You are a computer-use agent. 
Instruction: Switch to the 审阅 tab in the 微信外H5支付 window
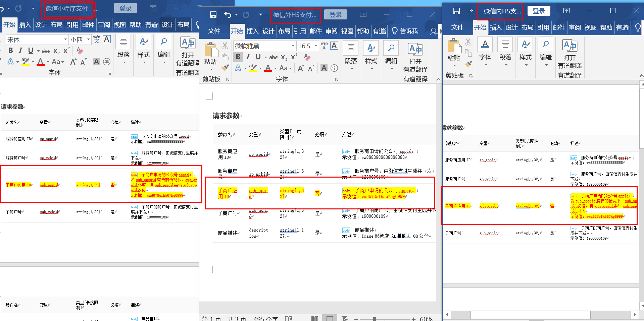point(332,31)
